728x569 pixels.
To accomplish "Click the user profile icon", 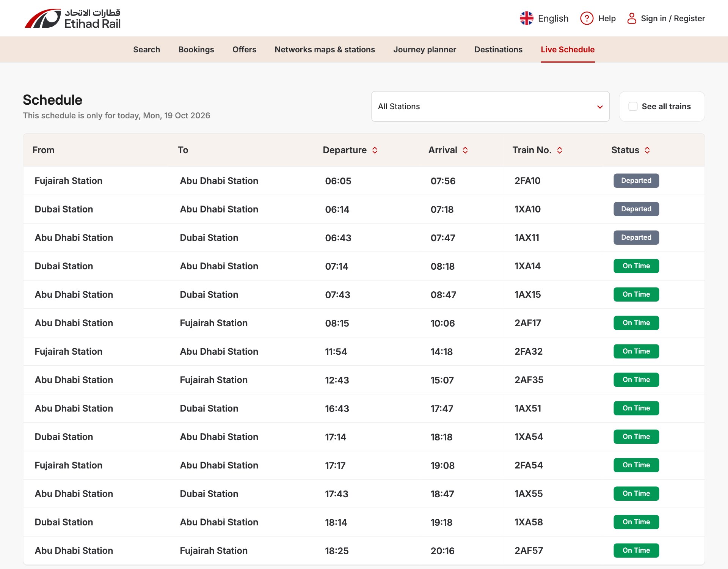I will [x=632, y=18].
